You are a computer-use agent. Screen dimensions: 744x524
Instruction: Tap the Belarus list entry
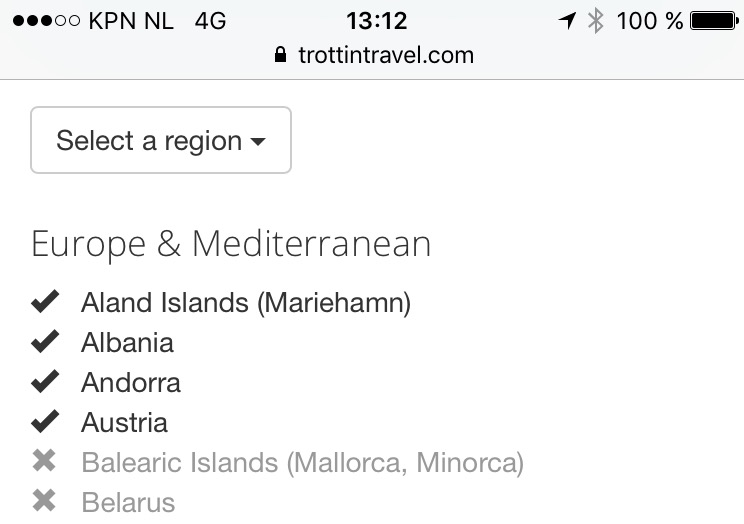coord(128,502)
